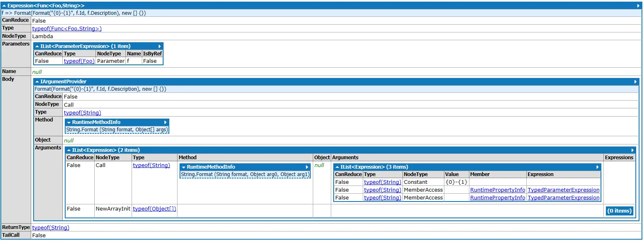Collapse the IList<Expression> (3 items) table
The height and width of the screenshot is (245, 644).
click(337, 167)
